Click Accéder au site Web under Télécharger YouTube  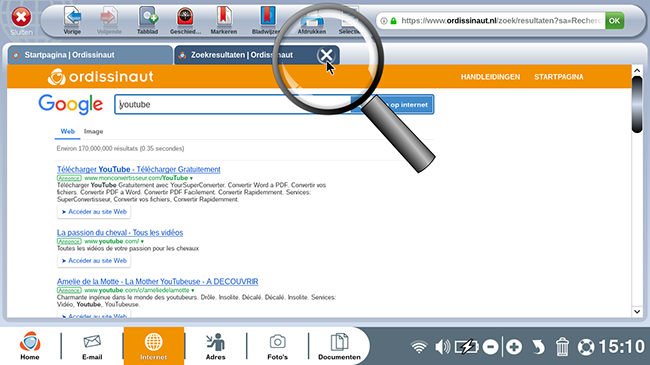94,212
